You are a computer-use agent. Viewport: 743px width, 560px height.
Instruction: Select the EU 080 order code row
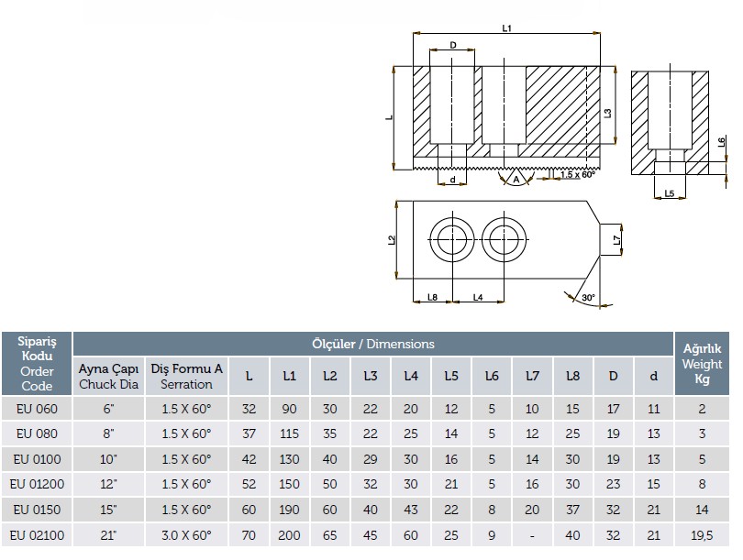[37, 433]
